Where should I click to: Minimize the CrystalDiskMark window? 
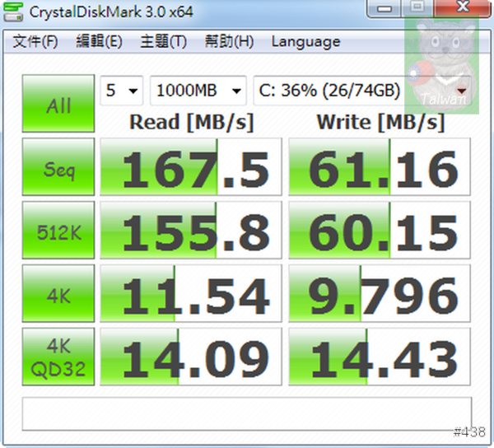[384, 8]
